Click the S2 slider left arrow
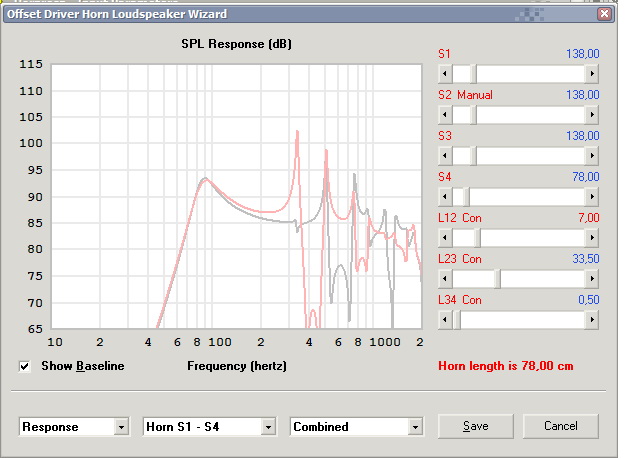Viewport: 640px width, 458px height. (x=445, y=115)
